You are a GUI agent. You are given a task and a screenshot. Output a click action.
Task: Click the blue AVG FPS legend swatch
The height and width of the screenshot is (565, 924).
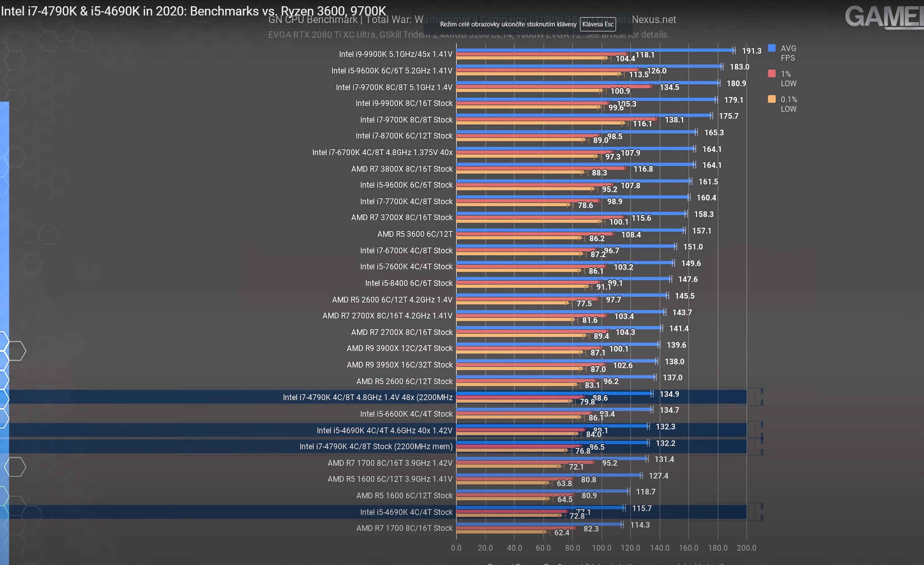(772, 48)
